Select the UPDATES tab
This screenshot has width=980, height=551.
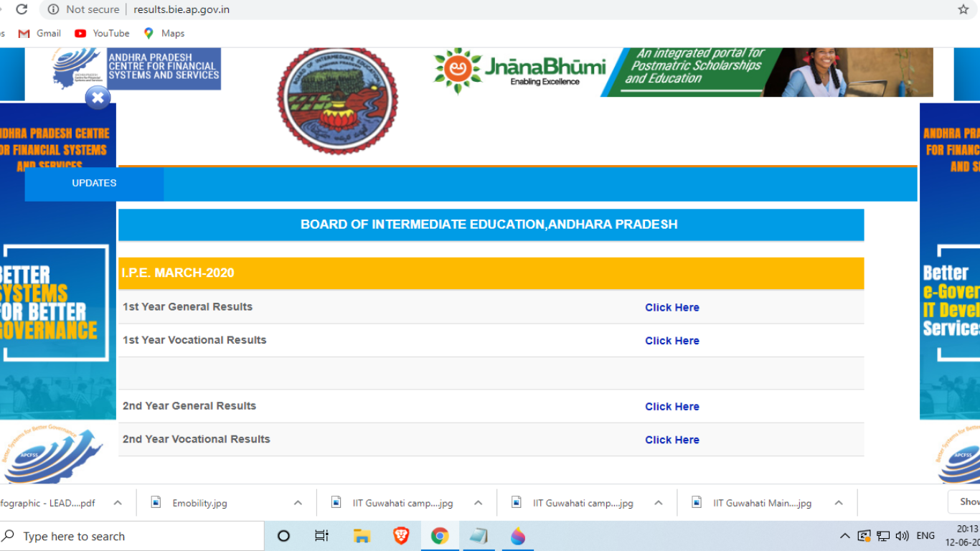pos(94,184)
